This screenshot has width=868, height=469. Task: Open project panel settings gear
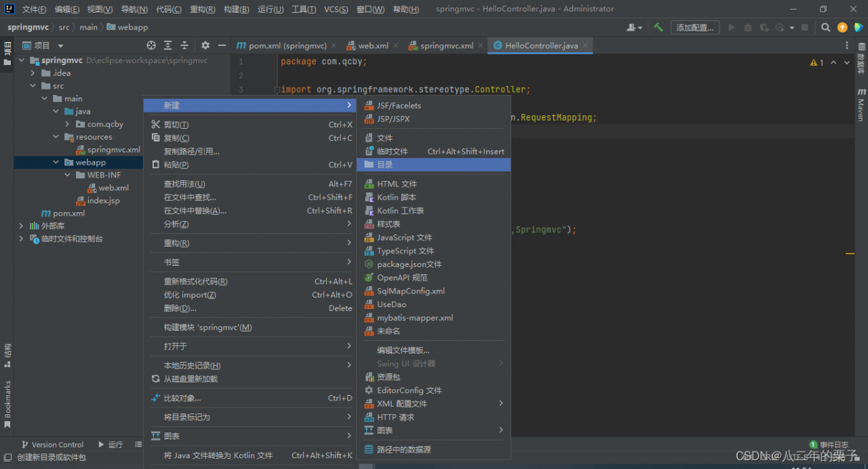coord(205,45)
